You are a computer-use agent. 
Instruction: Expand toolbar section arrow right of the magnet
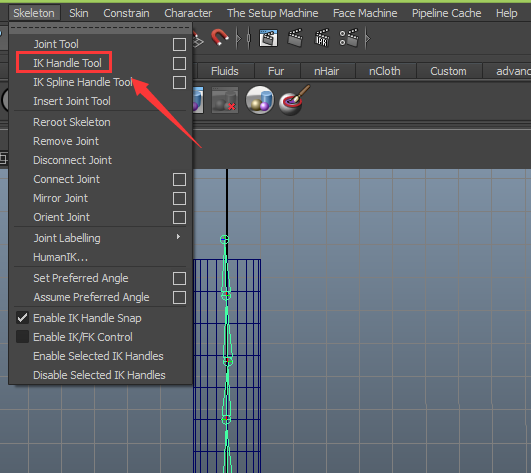click(x=238, y=38)
